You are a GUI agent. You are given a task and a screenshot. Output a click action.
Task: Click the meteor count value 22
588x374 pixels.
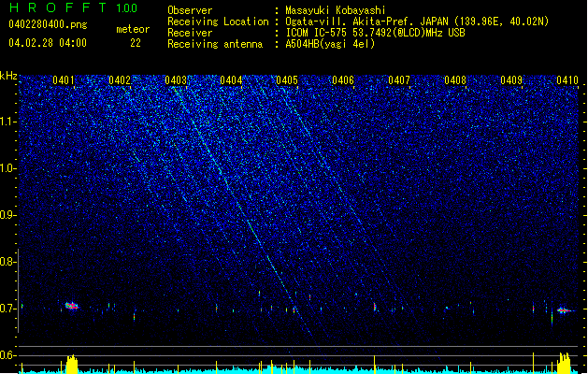pyautogui.click(x=136, y=43)
